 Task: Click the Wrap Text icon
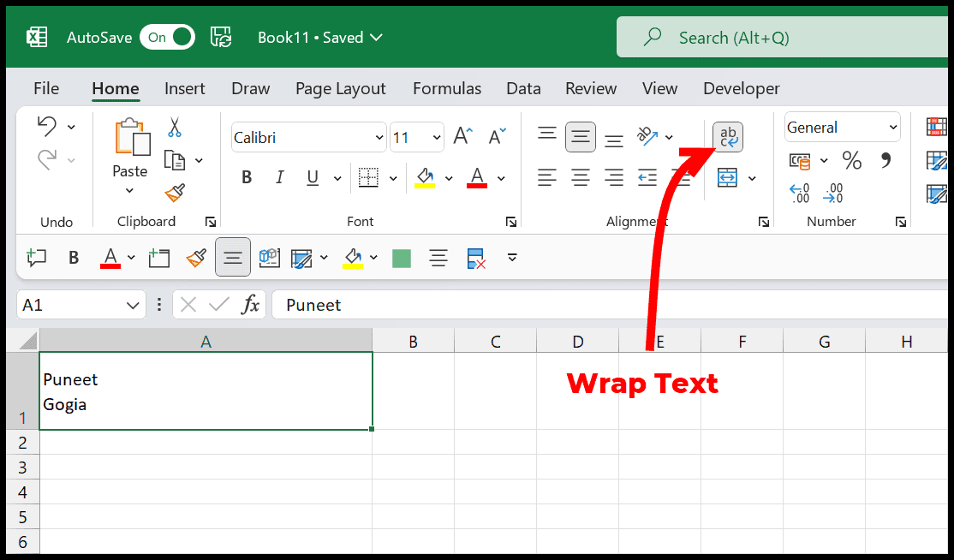point(727,136)
